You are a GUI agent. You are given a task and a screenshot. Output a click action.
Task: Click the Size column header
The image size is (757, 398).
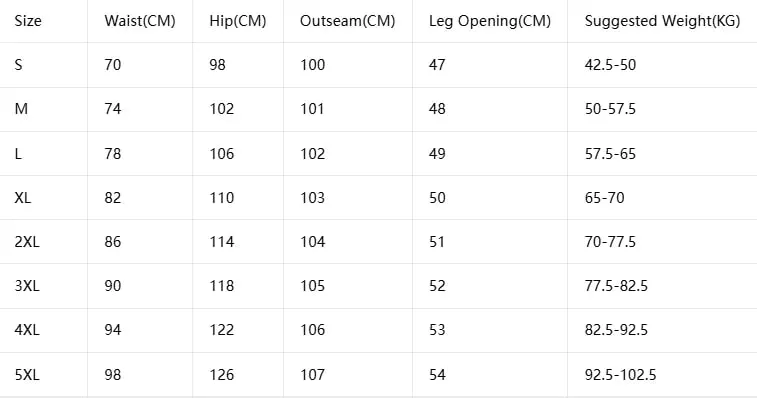[28, 21]
